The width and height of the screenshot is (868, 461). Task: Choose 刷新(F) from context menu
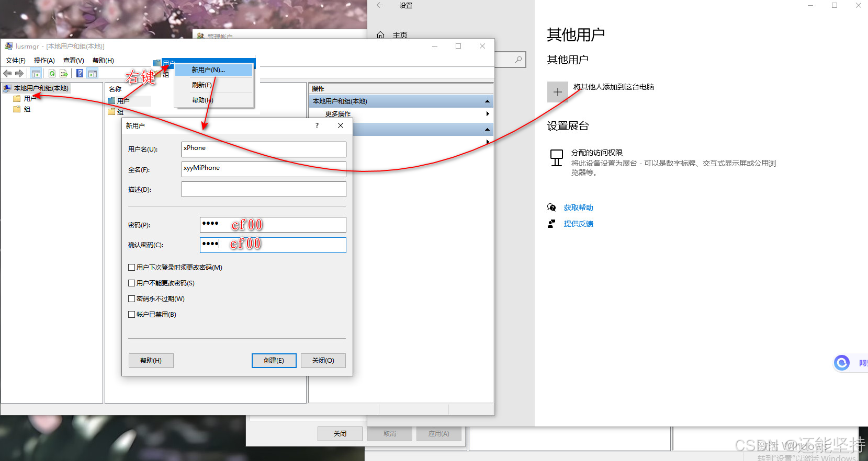(x=213, y=85)
